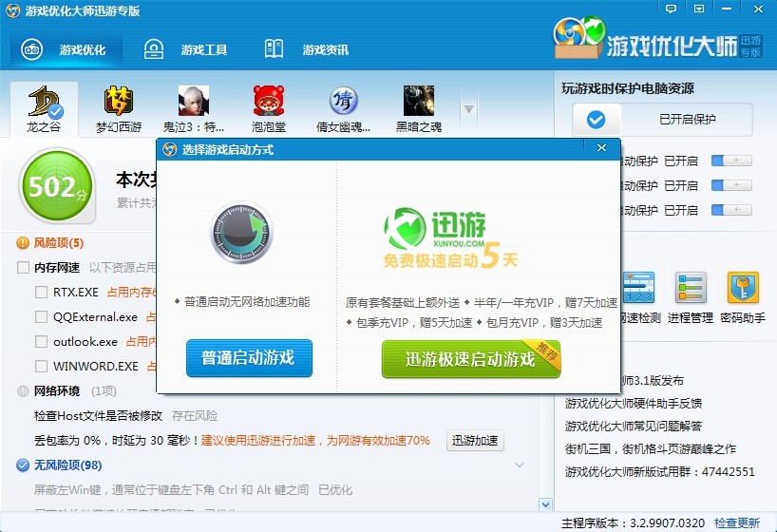Open the 游戏优化 tab
777x532 pixels.
pos(66,49)
